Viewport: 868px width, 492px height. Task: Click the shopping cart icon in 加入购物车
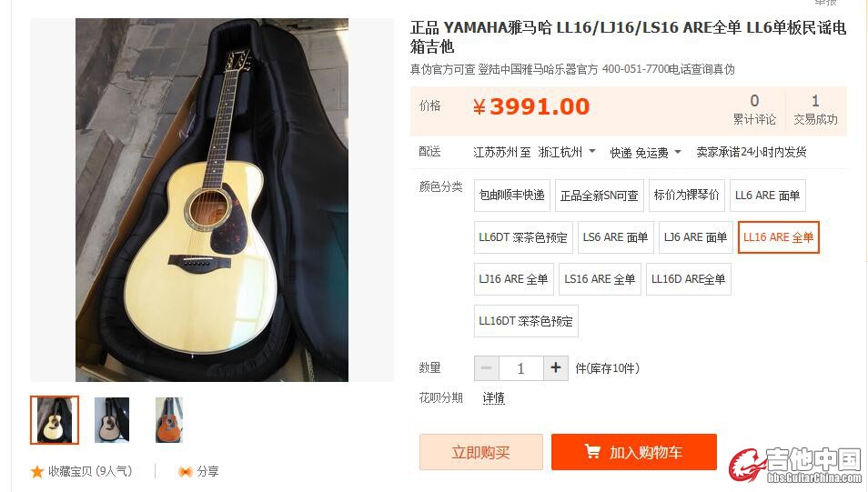(592, 452)
